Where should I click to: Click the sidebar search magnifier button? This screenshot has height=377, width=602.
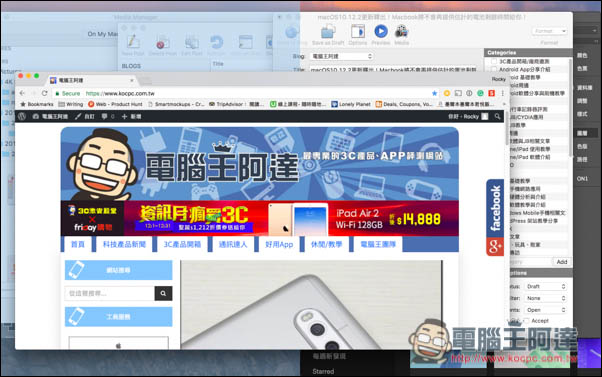coord(163,293)
